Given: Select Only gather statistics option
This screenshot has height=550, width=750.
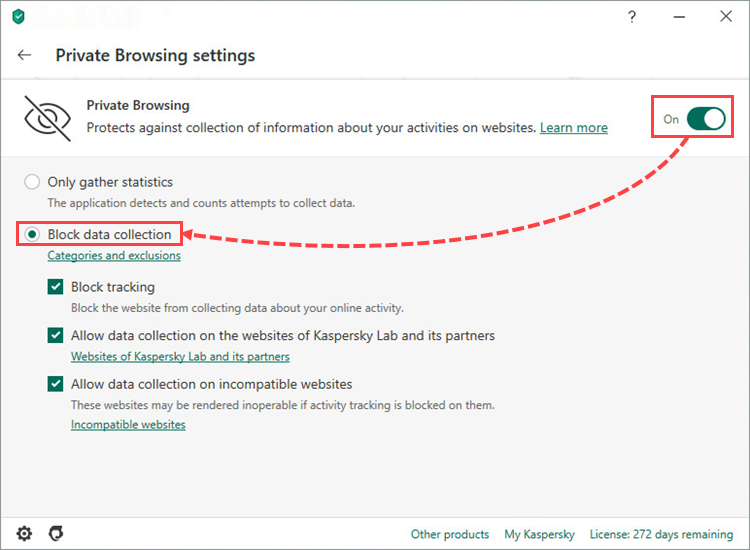Looking at the screenshot, I should [32, 182].
